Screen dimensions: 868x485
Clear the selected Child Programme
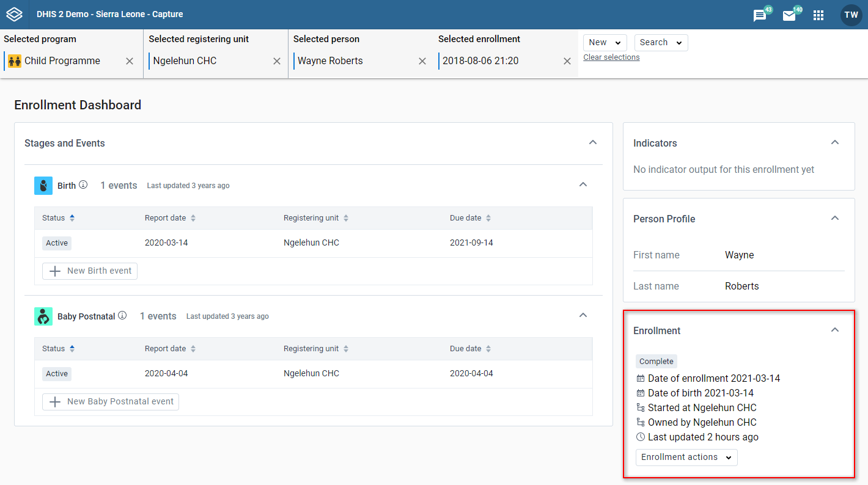click(130, 61)
